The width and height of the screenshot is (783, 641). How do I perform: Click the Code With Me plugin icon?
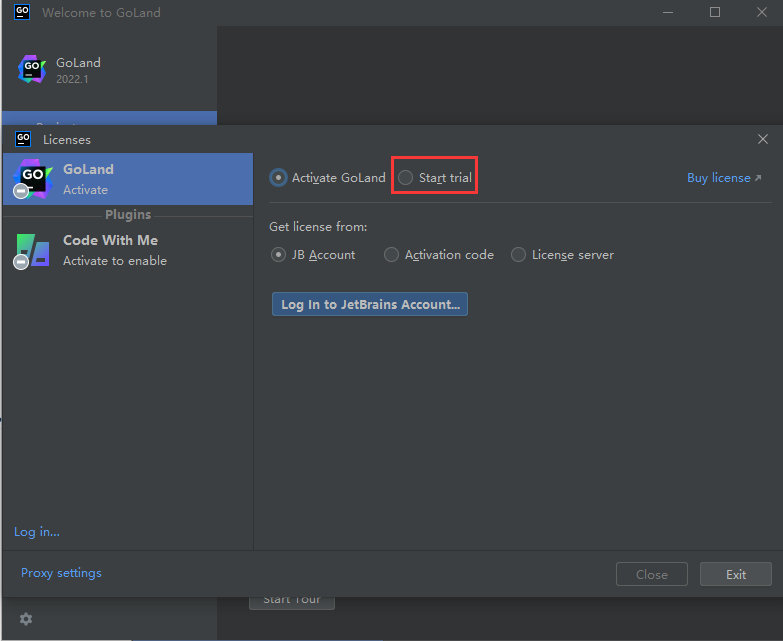[x=33, y=250]
